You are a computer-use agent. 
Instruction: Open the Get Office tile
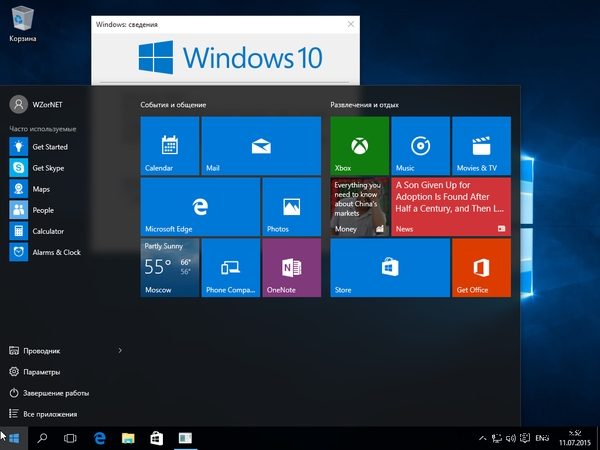(x=481, y=267)
